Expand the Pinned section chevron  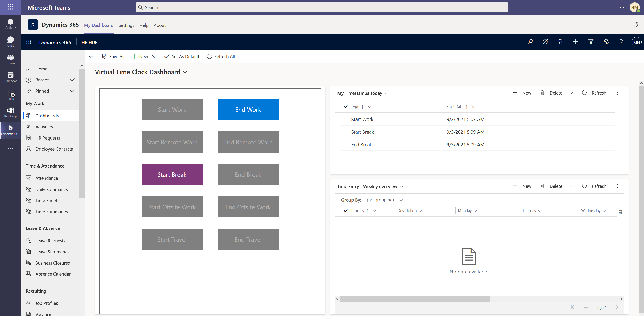click(72, 91)
